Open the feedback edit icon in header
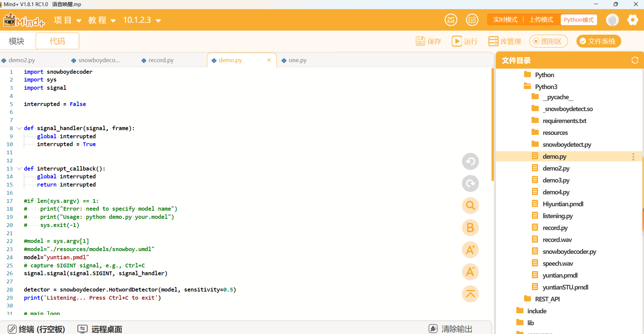 pos(472,20)
